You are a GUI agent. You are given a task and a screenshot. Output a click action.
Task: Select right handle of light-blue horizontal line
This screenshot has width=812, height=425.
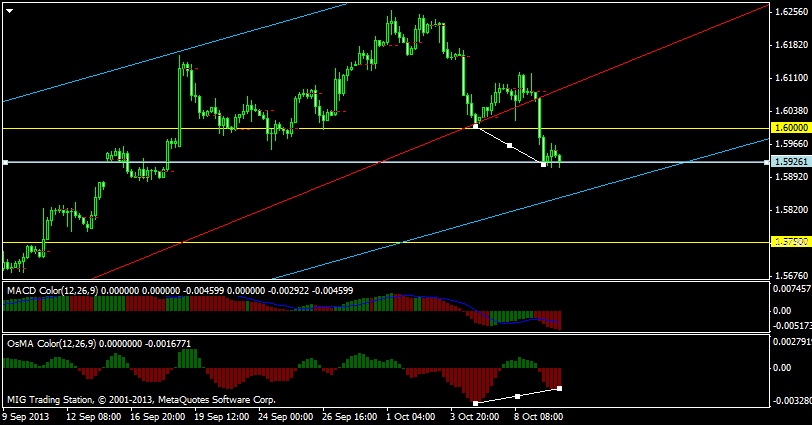(x=766, y=163)
